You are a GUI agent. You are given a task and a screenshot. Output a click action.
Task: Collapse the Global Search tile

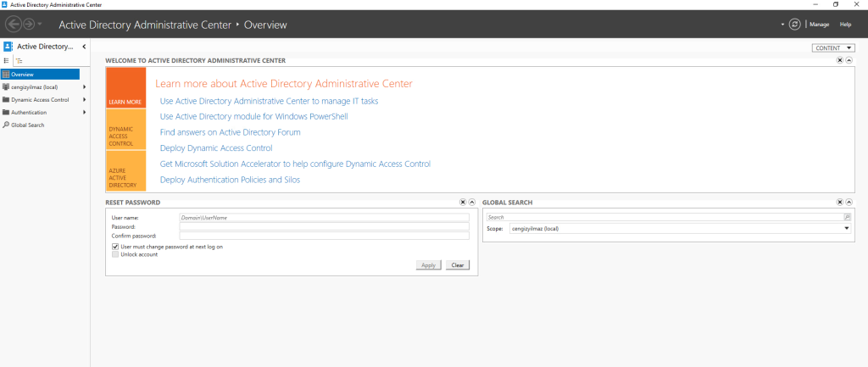(x=849, y=203)
